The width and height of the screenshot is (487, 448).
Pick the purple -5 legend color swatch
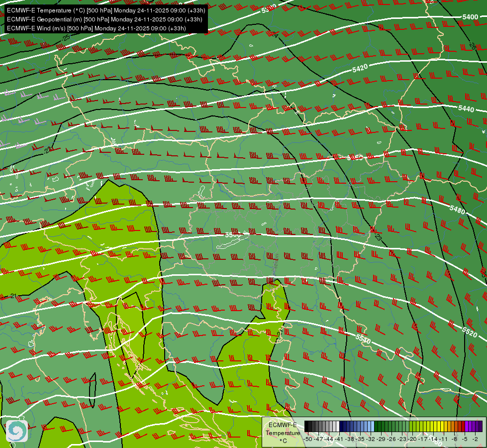(467, 427)
